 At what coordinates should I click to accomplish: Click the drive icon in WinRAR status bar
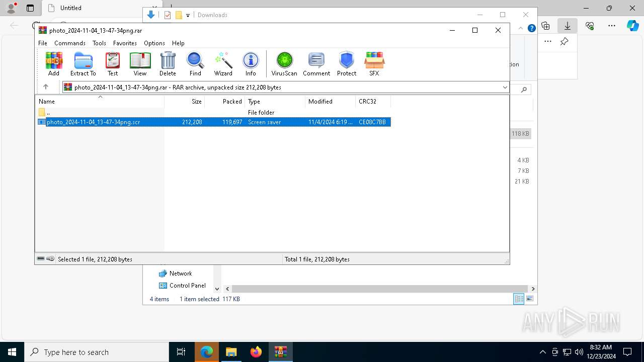pyautogui.click(x=41, y=259)
